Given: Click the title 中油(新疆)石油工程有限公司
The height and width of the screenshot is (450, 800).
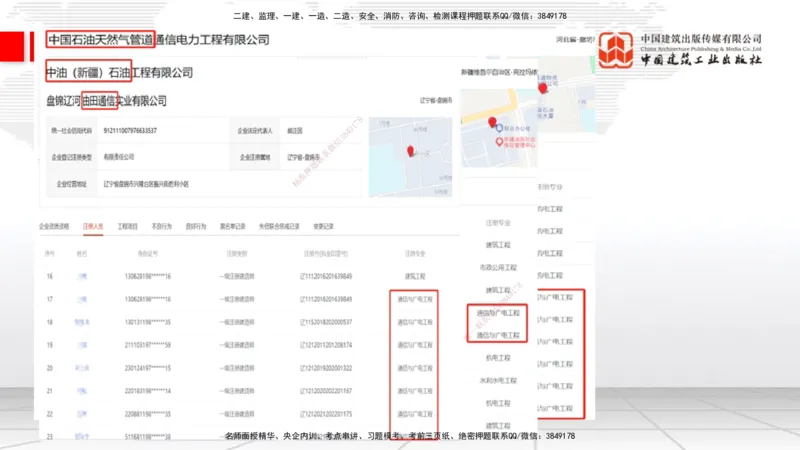Looking at the screenshot, I should click(x=119, y=72).
